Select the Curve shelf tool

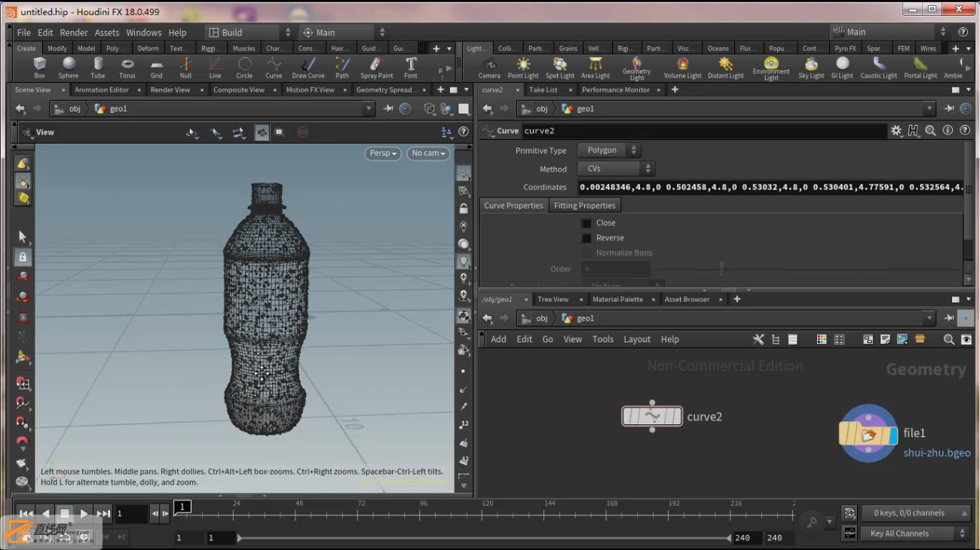tap(274, 67)
